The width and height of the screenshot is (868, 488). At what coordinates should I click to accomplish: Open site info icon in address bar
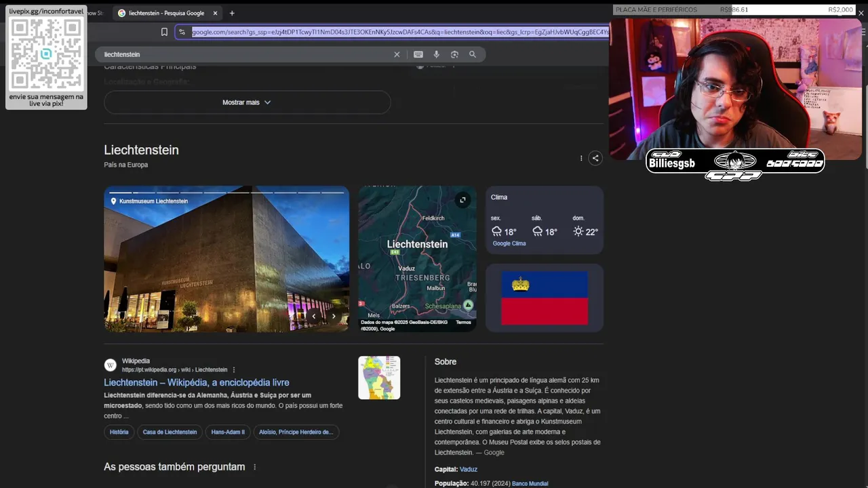(182, 32)
